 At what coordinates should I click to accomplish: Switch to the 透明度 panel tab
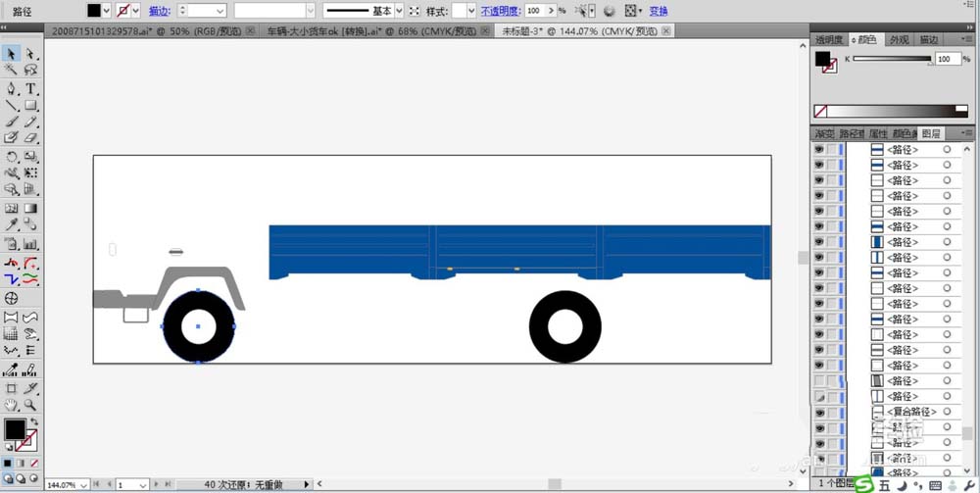tap(829, 39)
